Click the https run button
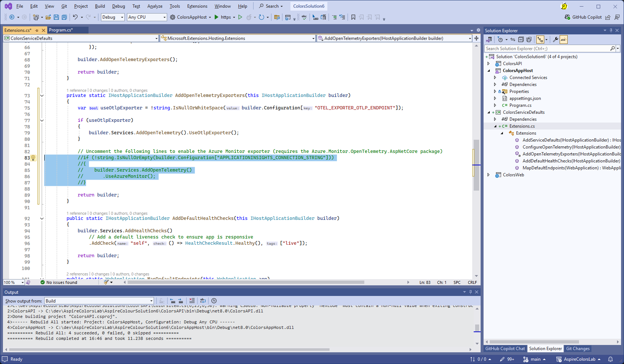Image resolution: width=624 pixels, height=364 pixels. click(x=222, y=17)
